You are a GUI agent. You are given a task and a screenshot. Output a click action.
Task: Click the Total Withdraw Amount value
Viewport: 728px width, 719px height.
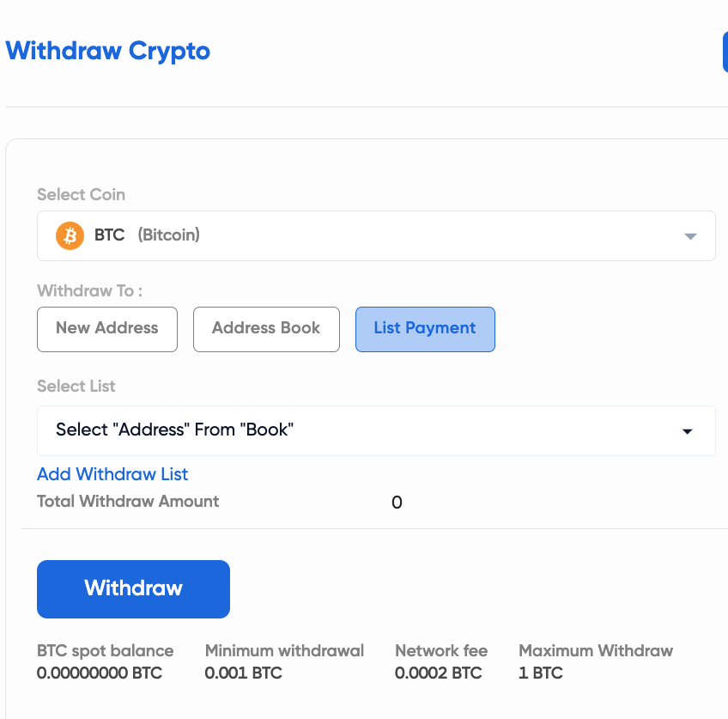point(397,502)
